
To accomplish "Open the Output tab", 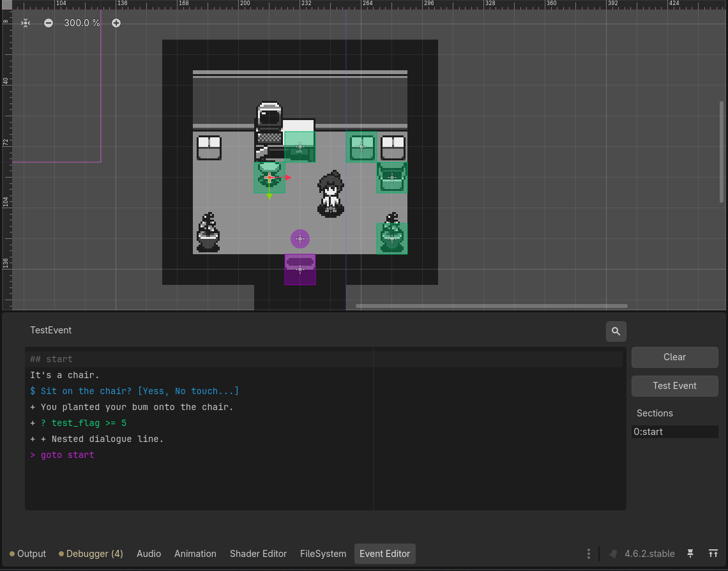I will click(x=28, y=554).
